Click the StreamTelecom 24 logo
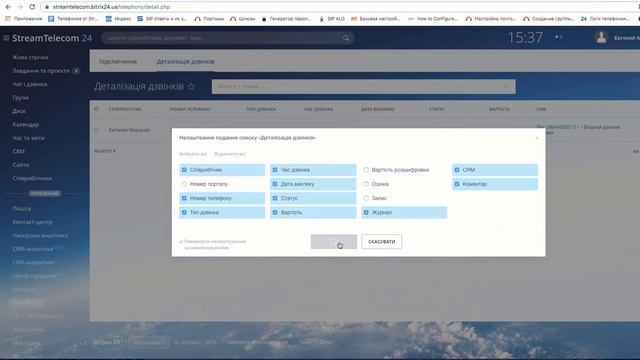Screen dimensions: 640x360 (52, 38)
